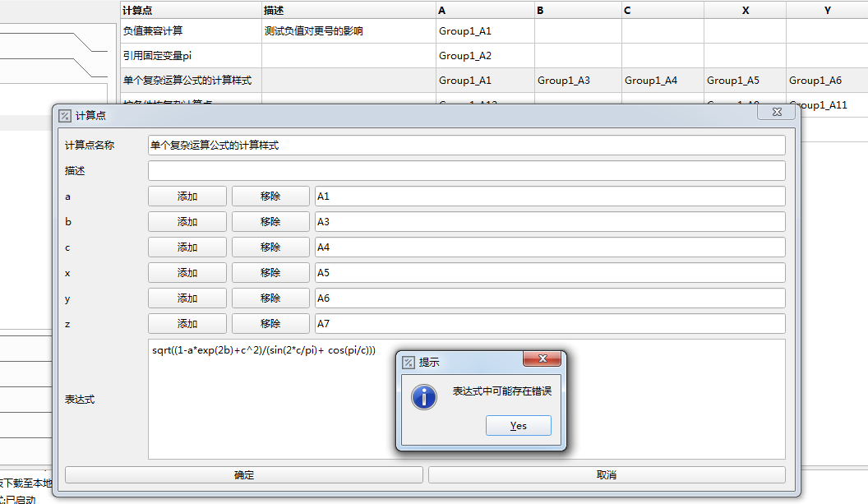
Task: Click the blue information icon
Action: [423, 396]
